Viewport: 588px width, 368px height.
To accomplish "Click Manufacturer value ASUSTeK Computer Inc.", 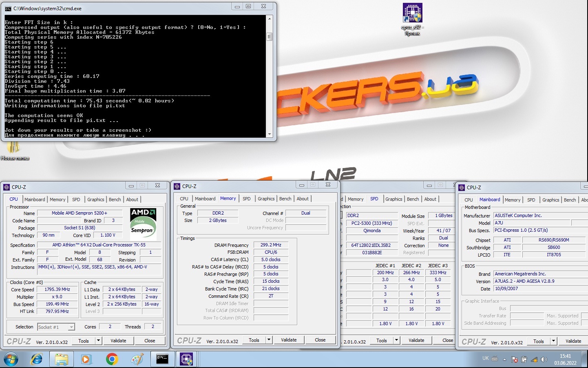I will click(541, 215).
